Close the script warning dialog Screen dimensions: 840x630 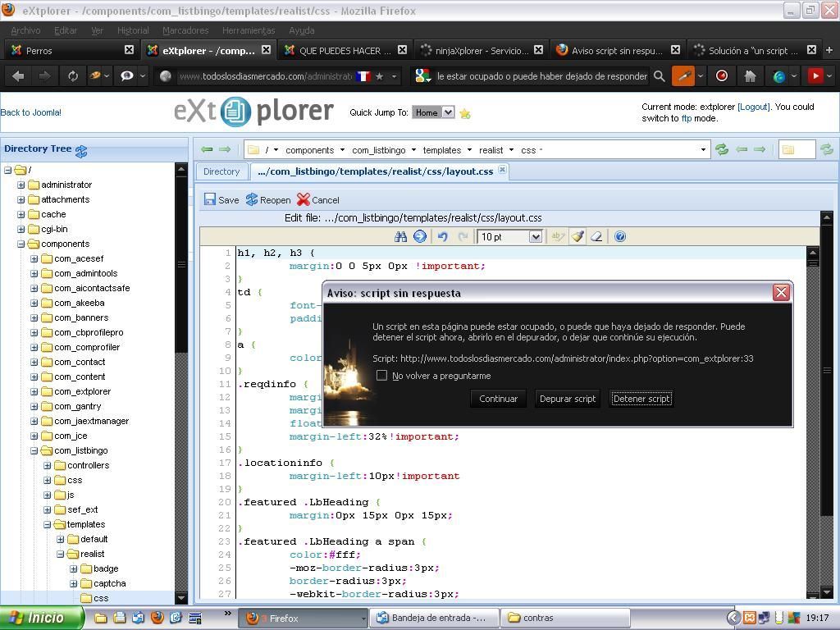tap(781, 293)
